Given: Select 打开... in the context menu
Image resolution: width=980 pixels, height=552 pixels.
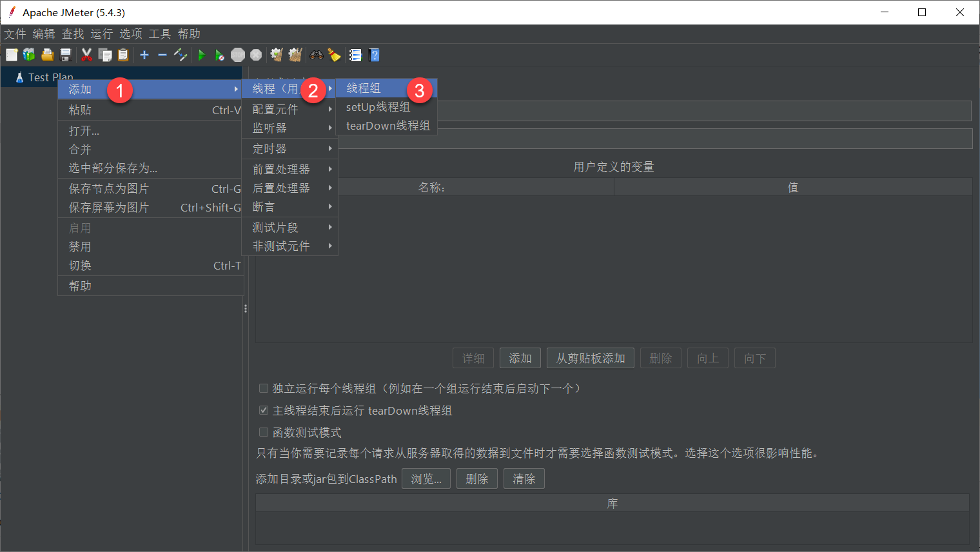Looking at the screenshot, I should 150,130.
